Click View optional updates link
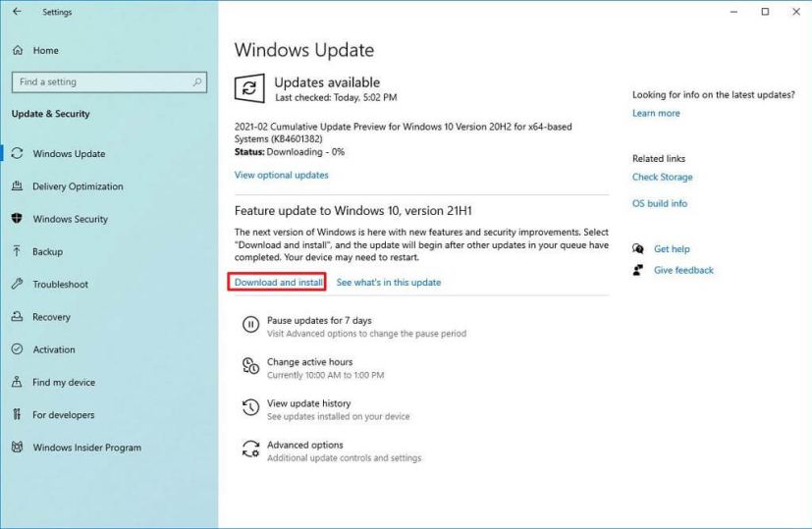 281,175
